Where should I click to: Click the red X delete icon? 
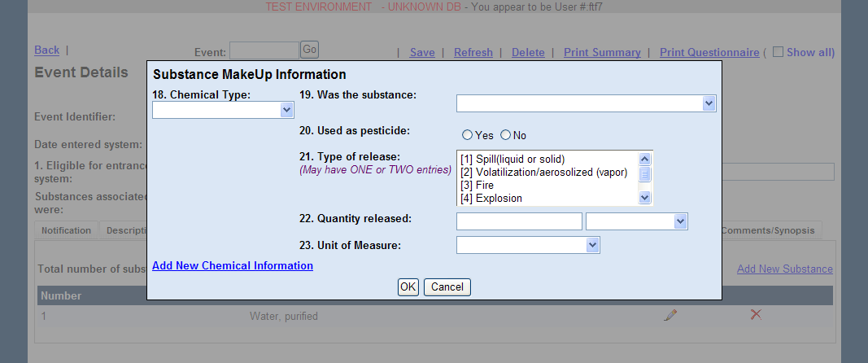point(756,314)
